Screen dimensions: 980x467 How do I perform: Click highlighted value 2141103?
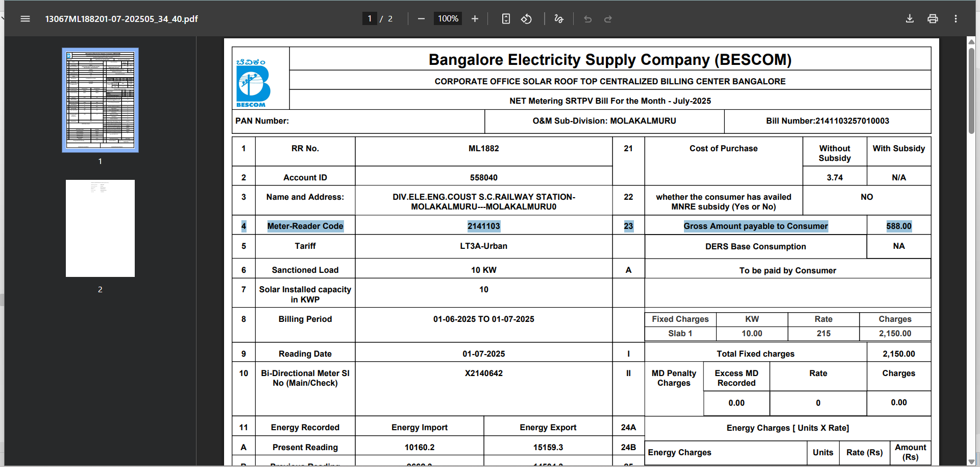coord(484,226)
